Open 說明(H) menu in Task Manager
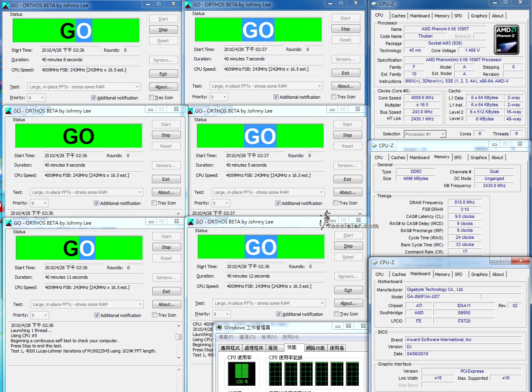The image size is (532, 392). pyautogui.click(x=290, y=337)
